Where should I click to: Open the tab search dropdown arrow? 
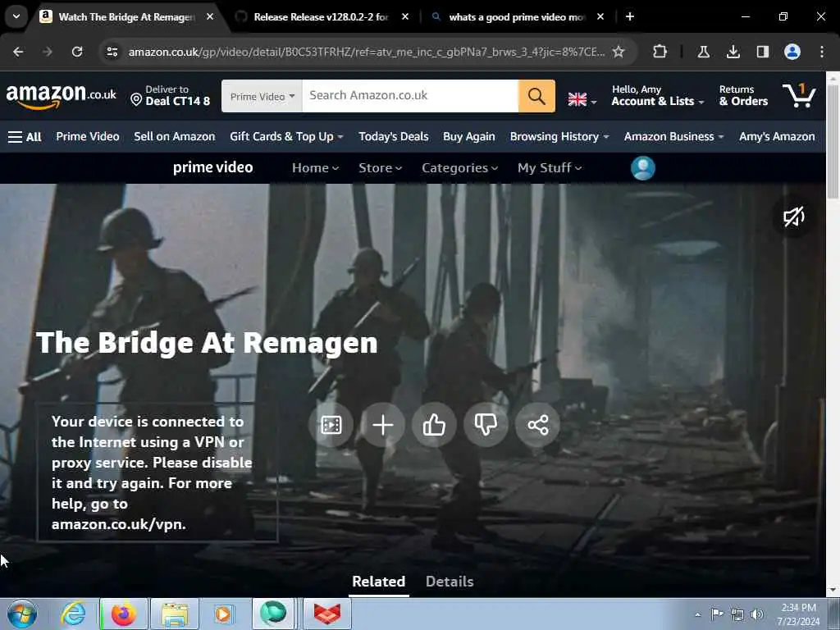[x=16, y=16]
